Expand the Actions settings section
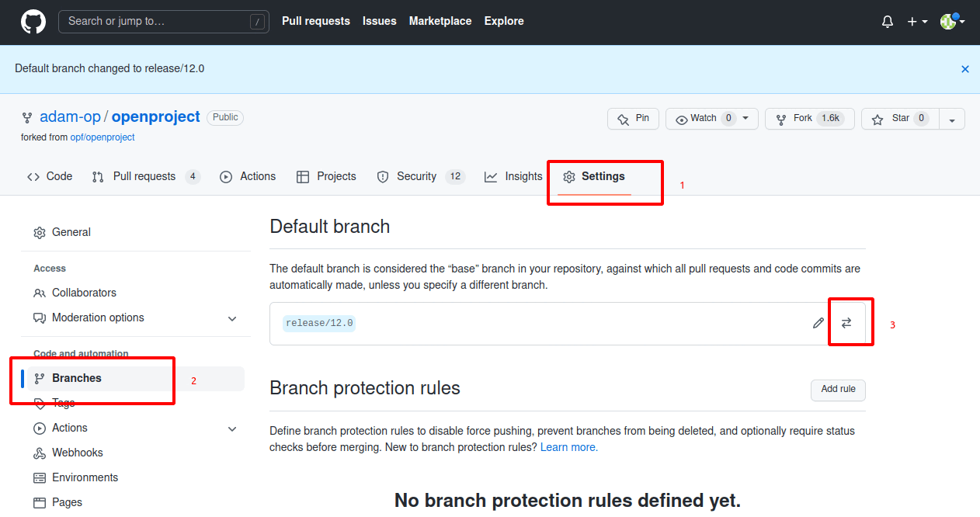This screenshot has width=980, height=517. [231, 428]
